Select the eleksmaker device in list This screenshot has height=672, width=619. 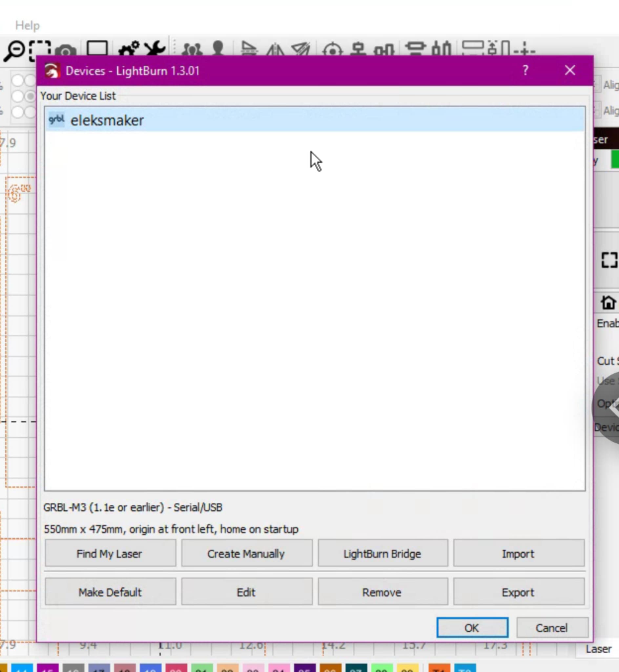[315, 120]
